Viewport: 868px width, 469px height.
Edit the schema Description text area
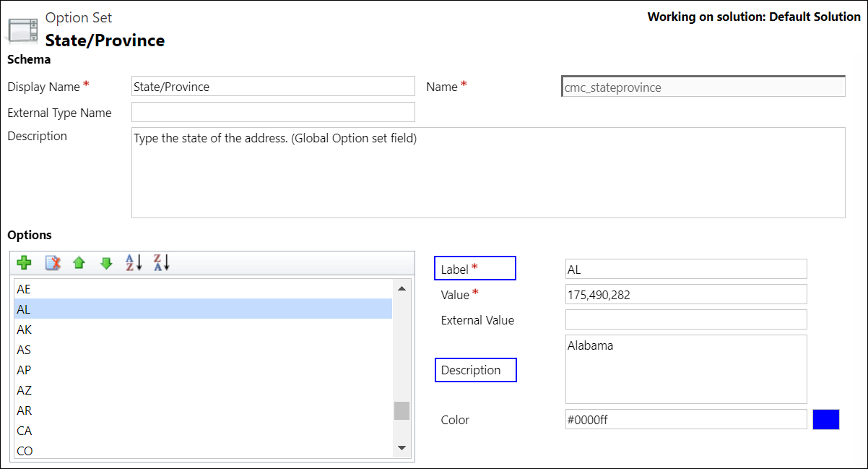(x=487, y=173)
